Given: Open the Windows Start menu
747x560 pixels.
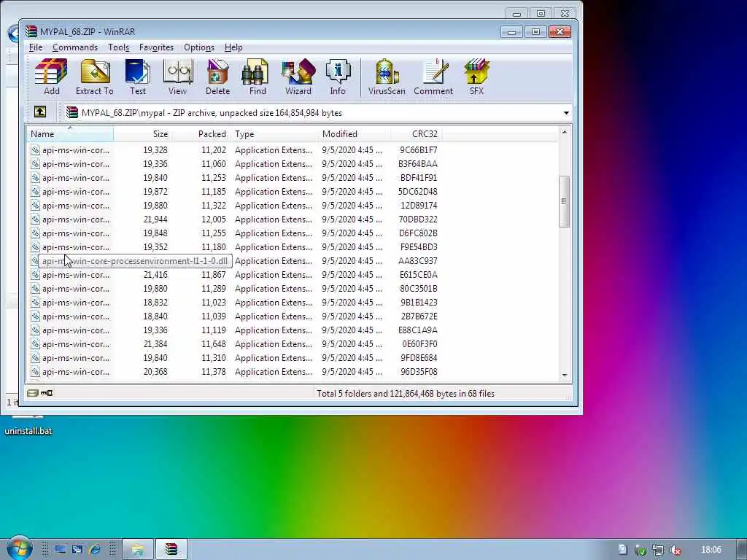Looking at the screenshot, I should click(x=19, y=548).
